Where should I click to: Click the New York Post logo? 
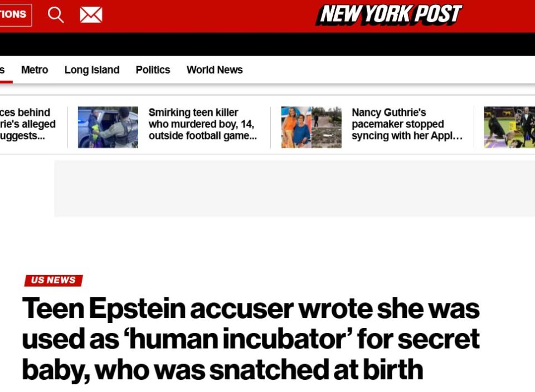click(388, 16)
